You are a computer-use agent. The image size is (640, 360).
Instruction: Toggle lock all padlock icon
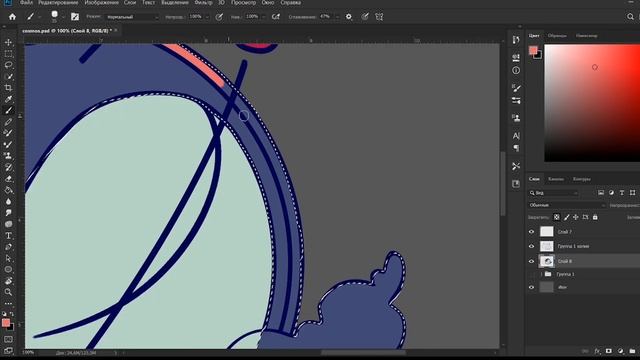click(595, 217)
